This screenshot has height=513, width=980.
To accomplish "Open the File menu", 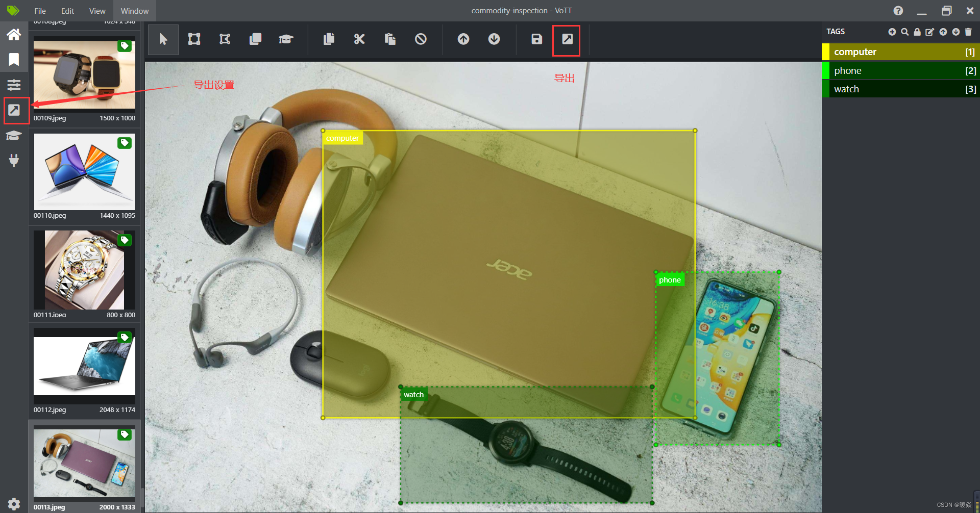I will point(40,11).
